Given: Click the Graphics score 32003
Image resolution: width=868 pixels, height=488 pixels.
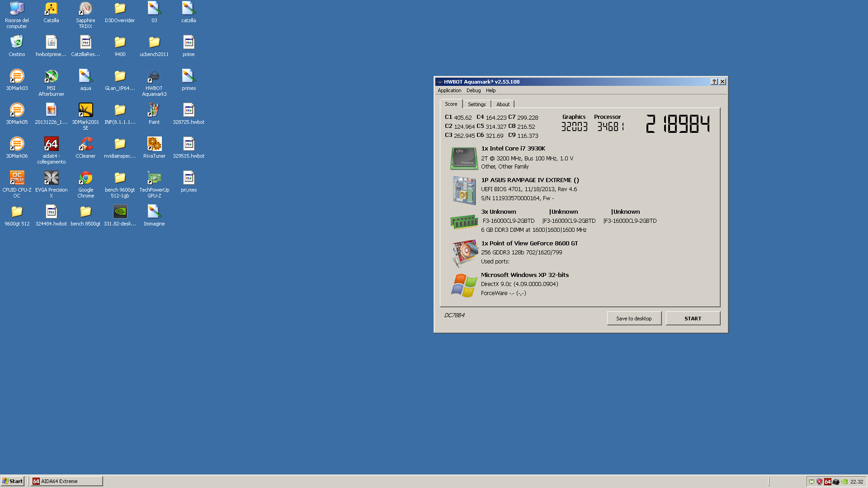Looking at the screenshot, I should point(574,127).
